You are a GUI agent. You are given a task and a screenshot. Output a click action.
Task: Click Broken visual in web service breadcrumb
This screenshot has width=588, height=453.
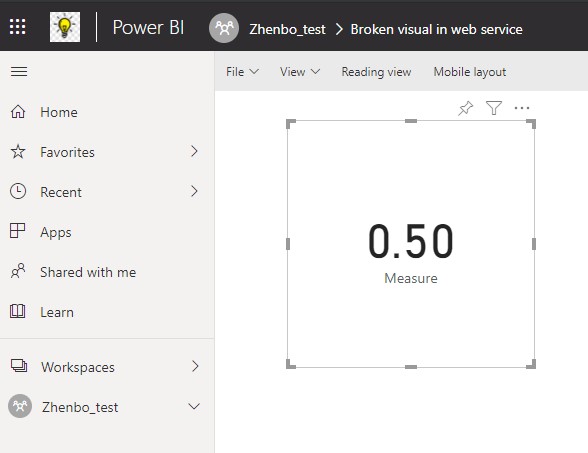[x=436, y=29]
